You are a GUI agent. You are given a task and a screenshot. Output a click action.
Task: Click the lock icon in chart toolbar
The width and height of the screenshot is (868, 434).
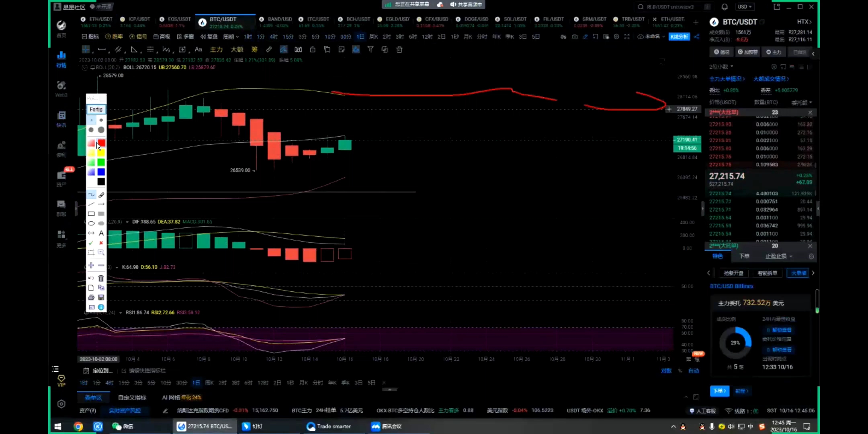point(313,49)
